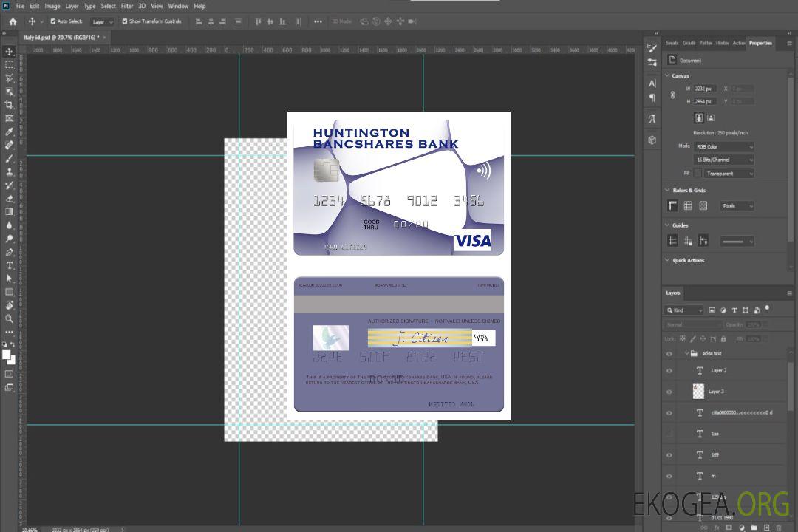
Task: Open the RGB Color mode dropdown
Action: pos(723,146)
